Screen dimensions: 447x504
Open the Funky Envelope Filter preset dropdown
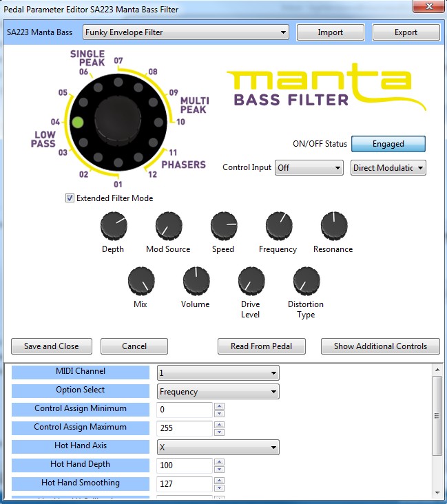point(185,32)
